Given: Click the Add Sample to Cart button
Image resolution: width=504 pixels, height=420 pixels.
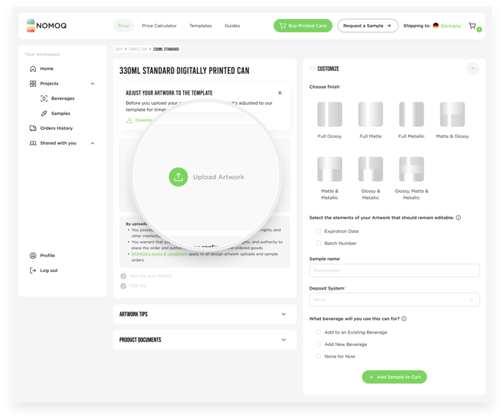Looking at the screenshot, I should point(394,377).
